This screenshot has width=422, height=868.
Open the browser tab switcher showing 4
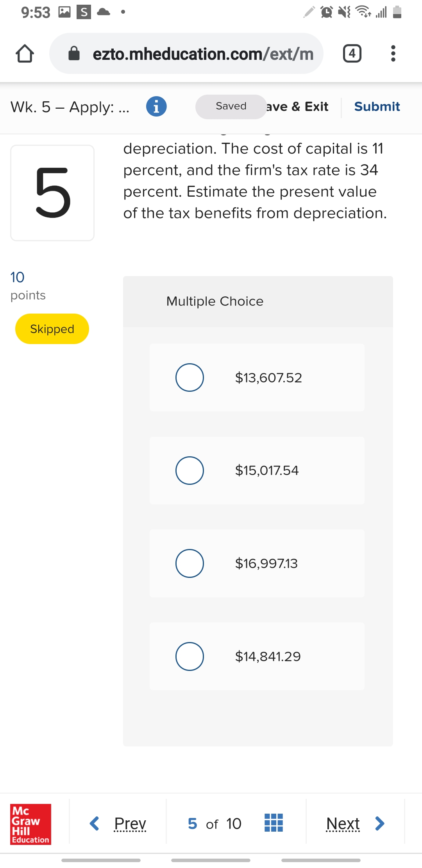point(352,54)
